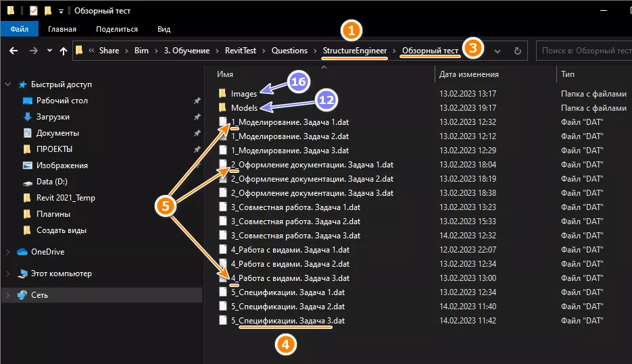The width and height of the screenshot is (632, 364).
Task: Open the Поделиться ribbon tab
Action: click(x=117, y=29)
